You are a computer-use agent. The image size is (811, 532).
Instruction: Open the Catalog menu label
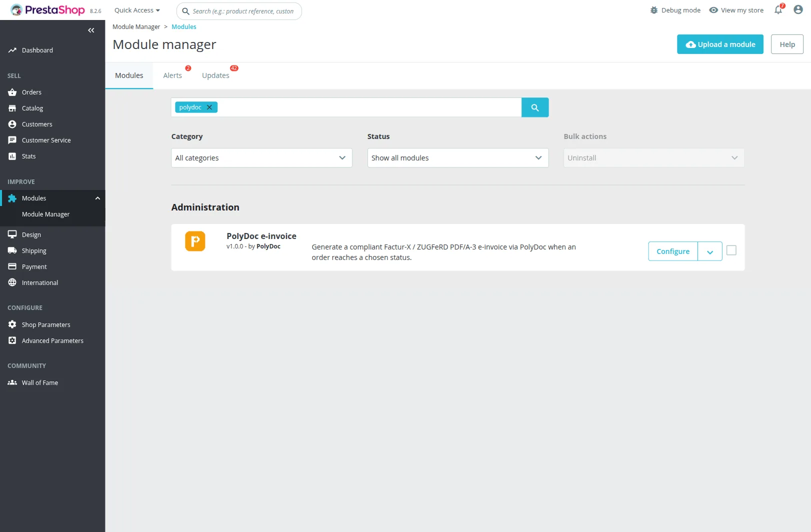point(32,108)
